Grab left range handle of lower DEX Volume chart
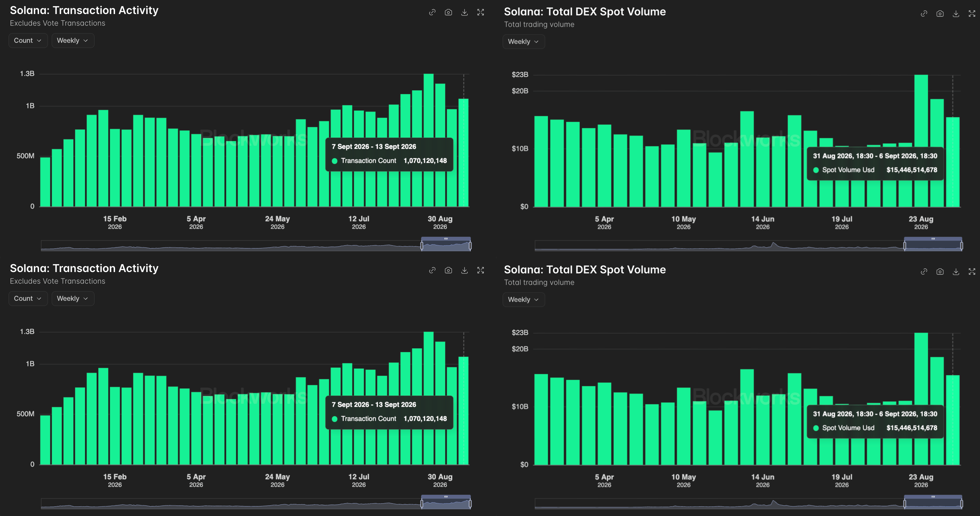980x516 pixels. [x=905, y=504]
